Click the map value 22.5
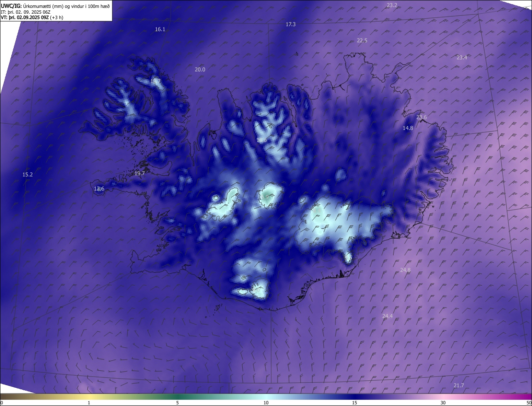 362,40
